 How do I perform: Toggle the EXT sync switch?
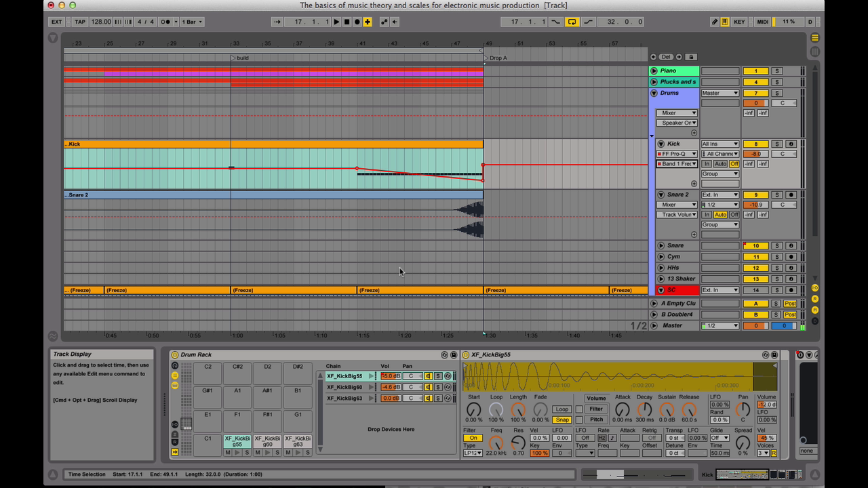click(x=57, y=22)
